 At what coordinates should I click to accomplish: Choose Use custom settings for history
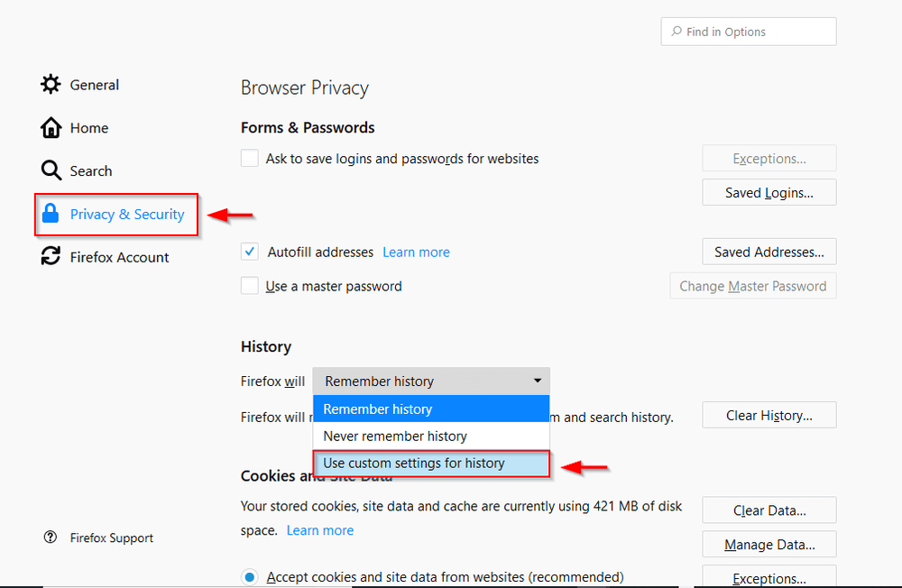[414, 464]
